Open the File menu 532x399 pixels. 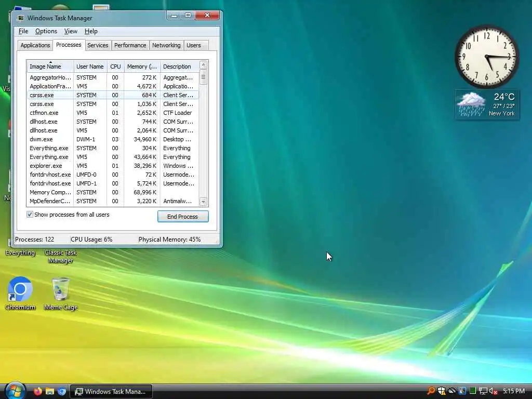[23, 31]
